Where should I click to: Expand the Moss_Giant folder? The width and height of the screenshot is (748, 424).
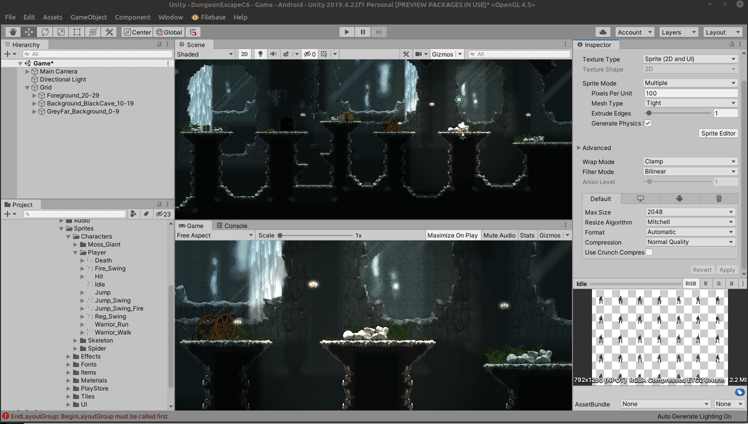75,244
